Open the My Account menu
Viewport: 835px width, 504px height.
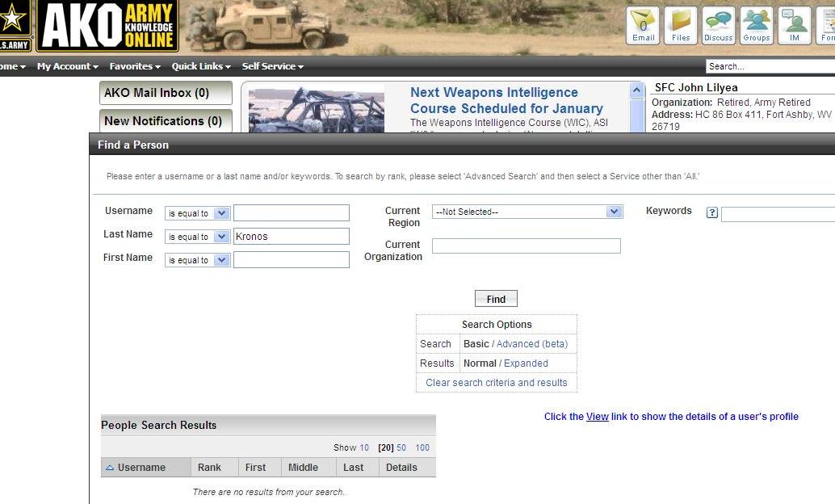pos(67,66)
